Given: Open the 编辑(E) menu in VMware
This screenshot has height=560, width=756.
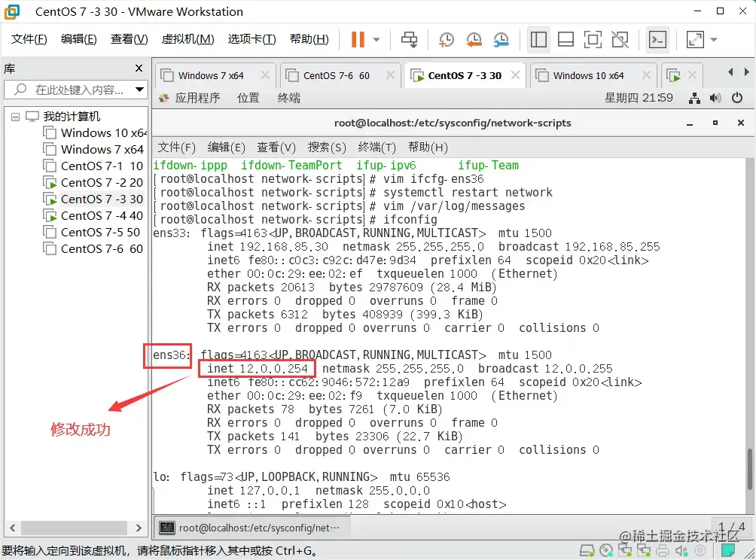Looking at the screenshot, I should [x=78, y=39].
